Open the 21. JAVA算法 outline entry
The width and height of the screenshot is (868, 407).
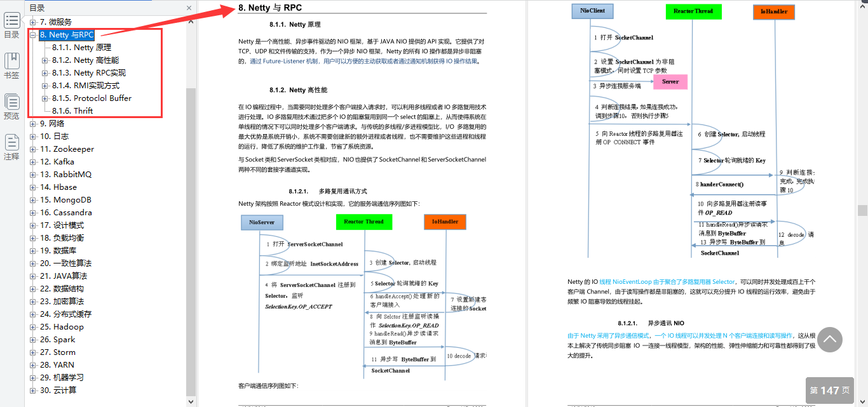point(64,276)
